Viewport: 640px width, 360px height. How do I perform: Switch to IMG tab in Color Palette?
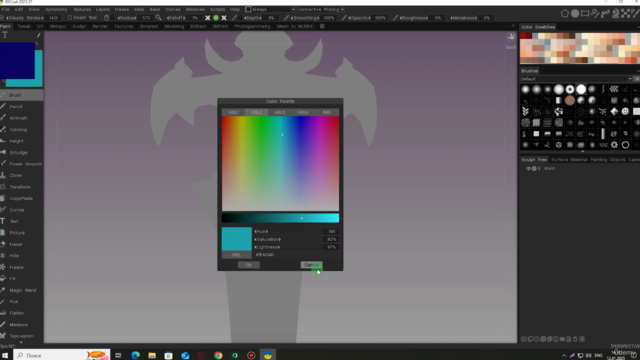(327, 112)
